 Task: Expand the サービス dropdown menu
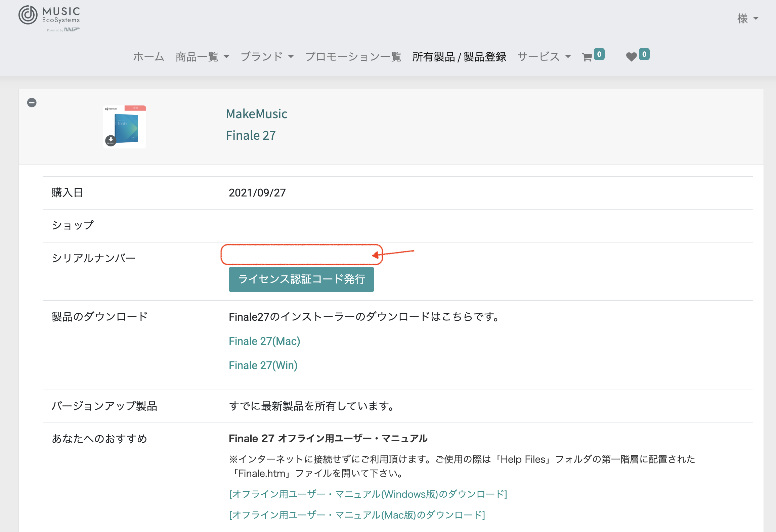point(544,57)
